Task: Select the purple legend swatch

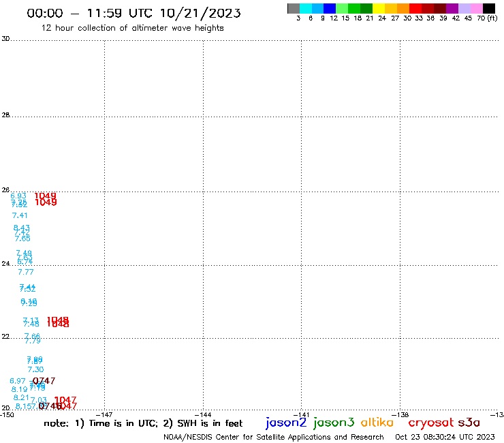Action: 452,8
